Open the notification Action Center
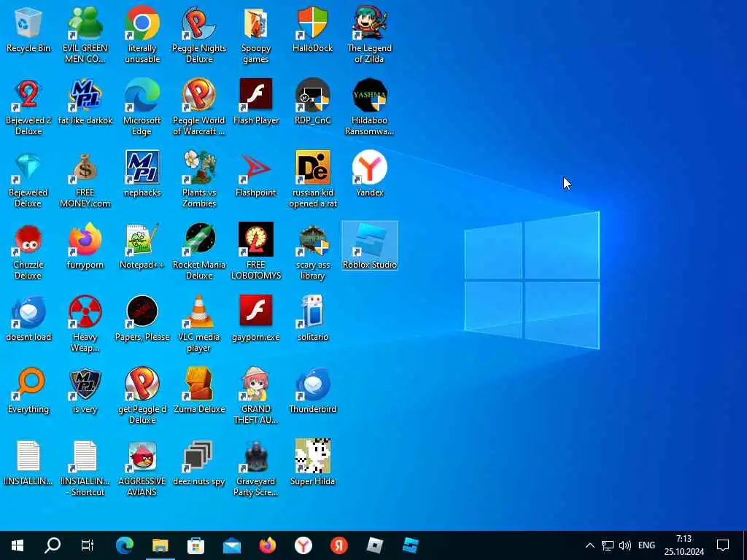747x560 pixels. [x=723, y=545]
